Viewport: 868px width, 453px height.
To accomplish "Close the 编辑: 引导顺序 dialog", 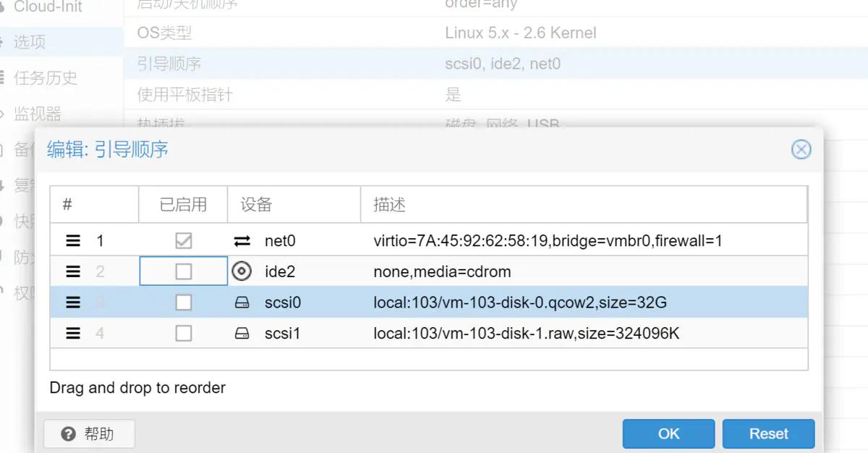I will [x=801, y=150].
